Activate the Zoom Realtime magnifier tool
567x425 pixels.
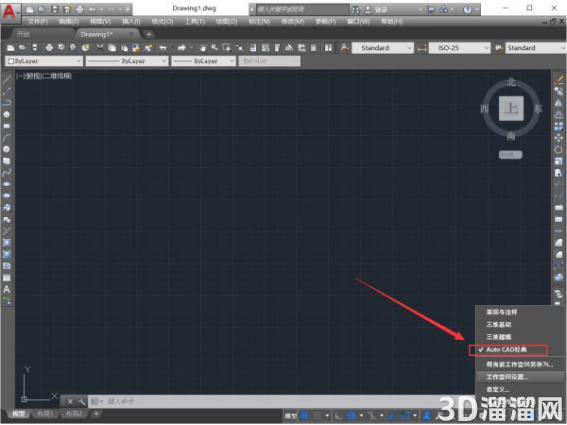[x=214, y=47]
